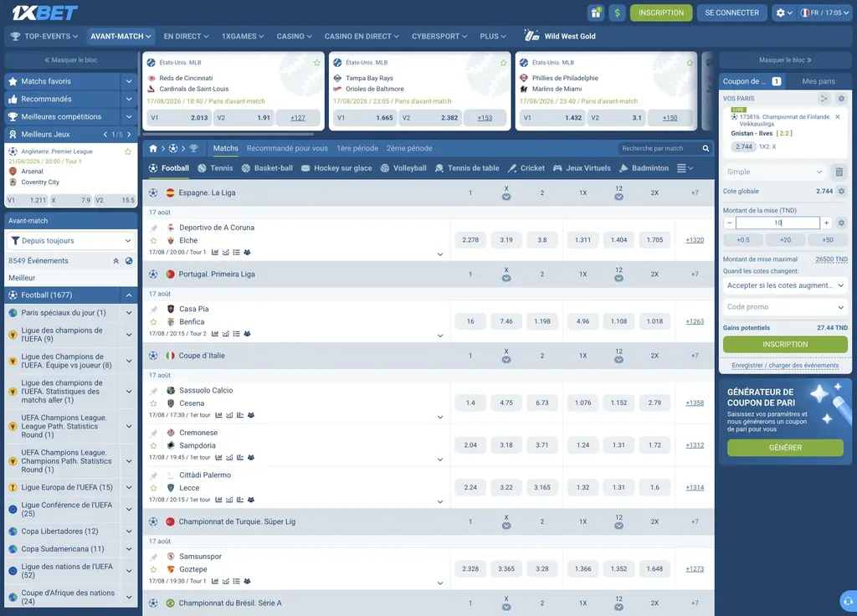
Task: Click Masquer le bloc on left sidebar
Action: pyautogui.click(x=71, y=60)
